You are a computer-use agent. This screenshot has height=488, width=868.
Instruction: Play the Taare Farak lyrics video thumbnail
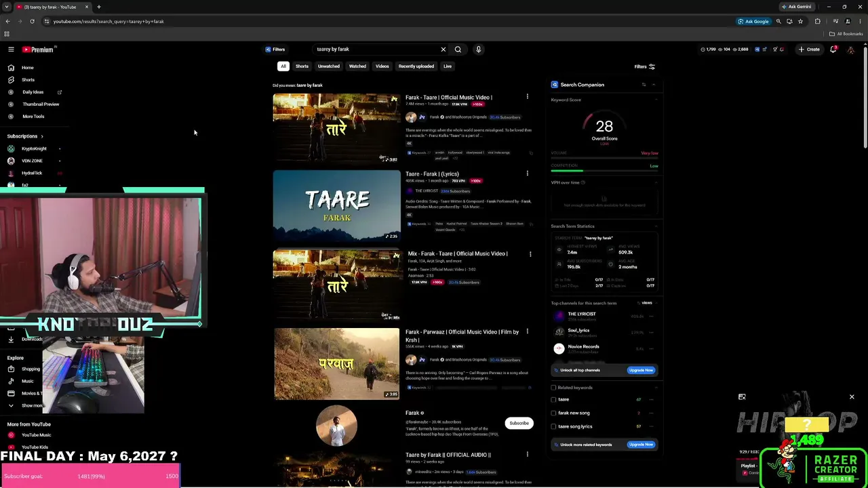(x=336, y=205)
